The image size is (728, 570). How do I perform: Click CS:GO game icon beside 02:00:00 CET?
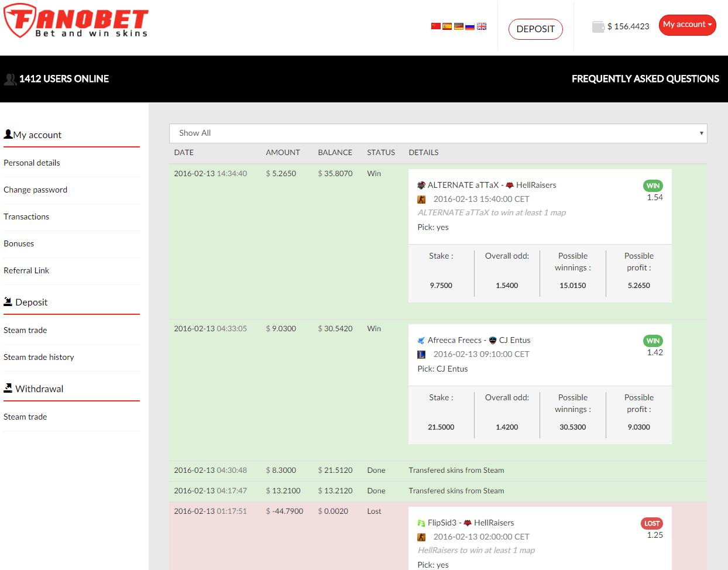click(x=421, y=537)
